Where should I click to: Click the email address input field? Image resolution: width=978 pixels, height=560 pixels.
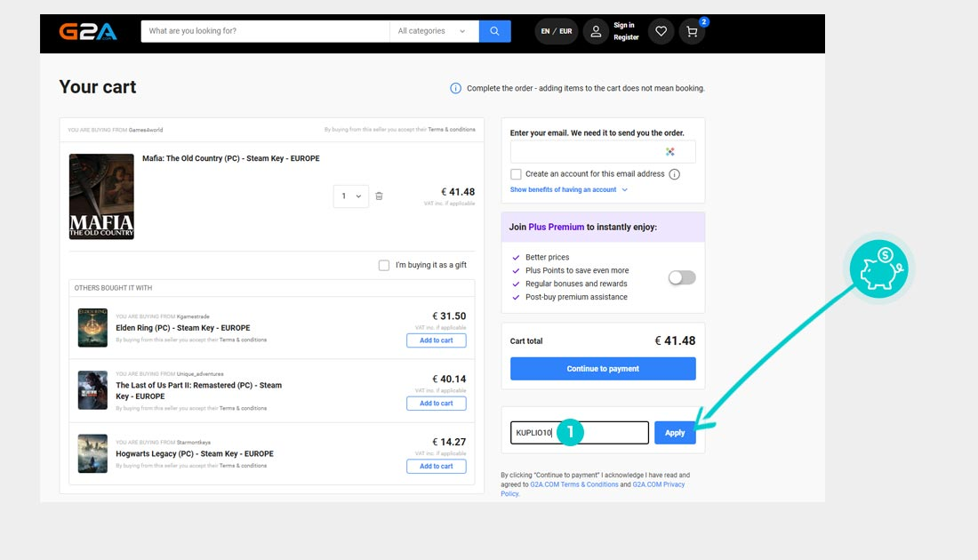[x=587, y=152]
